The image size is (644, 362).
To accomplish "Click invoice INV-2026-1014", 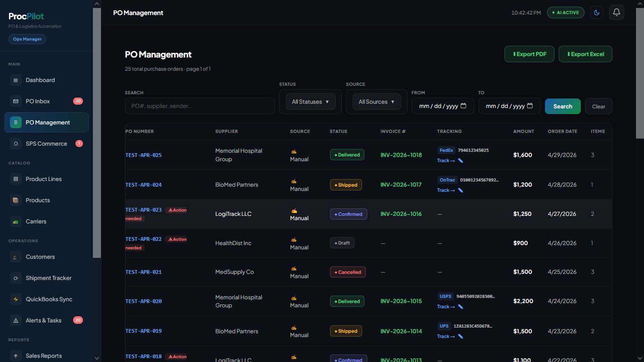I will click(401, 331).
